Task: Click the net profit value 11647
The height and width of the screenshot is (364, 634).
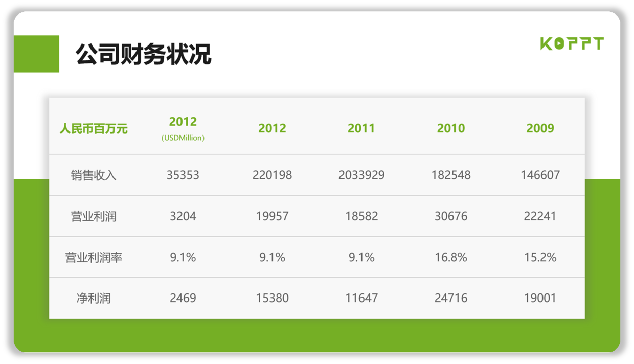Action: (x=361, y=298)
